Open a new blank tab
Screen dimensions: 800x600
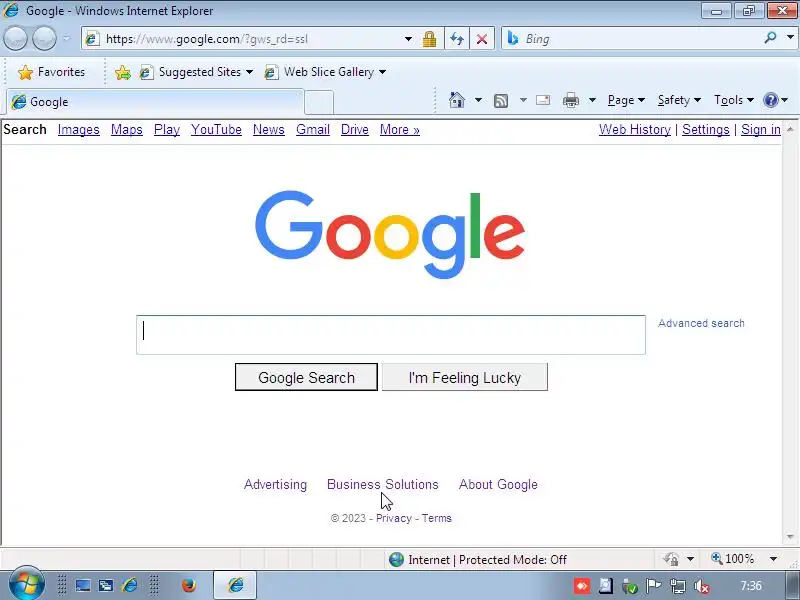[x=319, y=103]
